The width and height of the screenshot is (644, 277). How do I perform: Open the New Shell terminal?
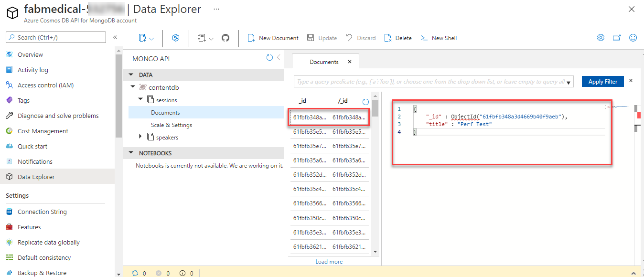pos(438,38)
